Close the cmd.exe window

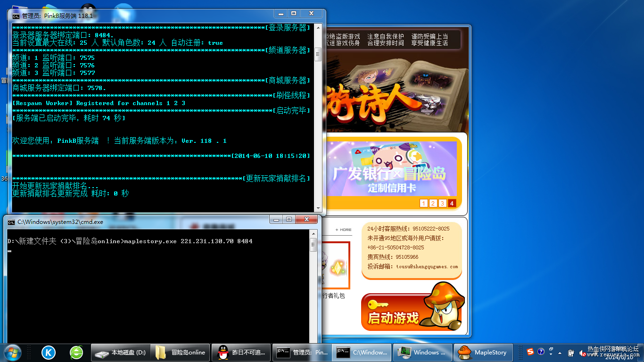click(x=306, y=219)
